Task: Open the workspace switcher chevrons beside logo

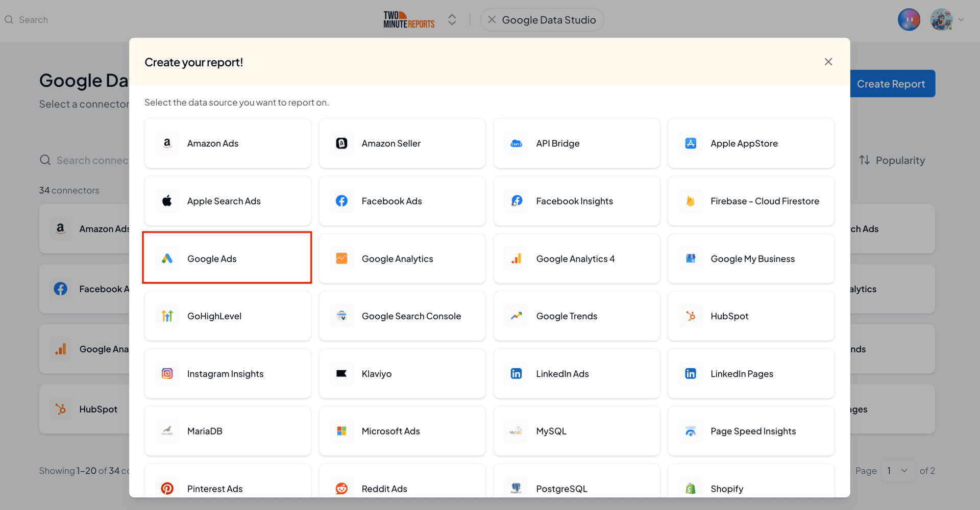Action: tap(452, 20)
